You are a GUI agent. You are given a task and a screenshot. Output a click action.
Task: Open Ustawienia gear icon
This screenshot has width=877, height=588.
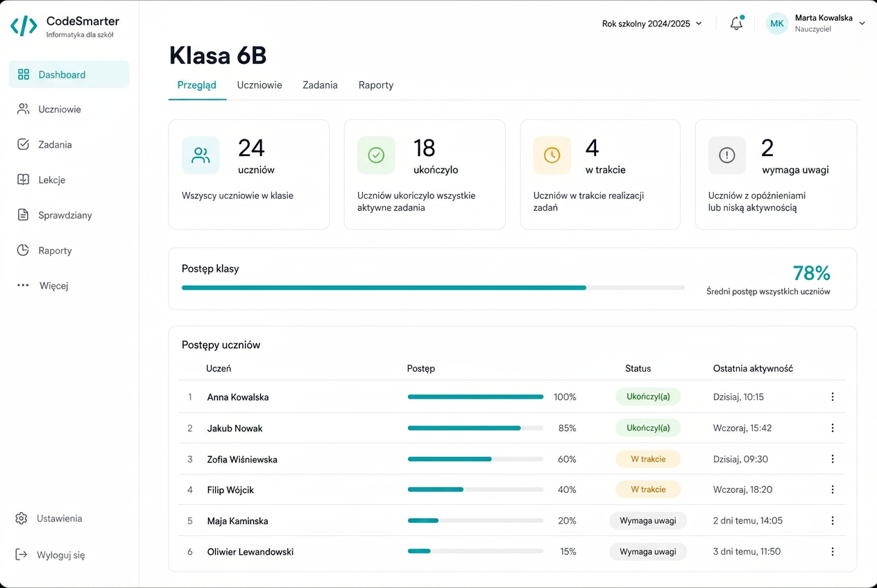(22, 519)
